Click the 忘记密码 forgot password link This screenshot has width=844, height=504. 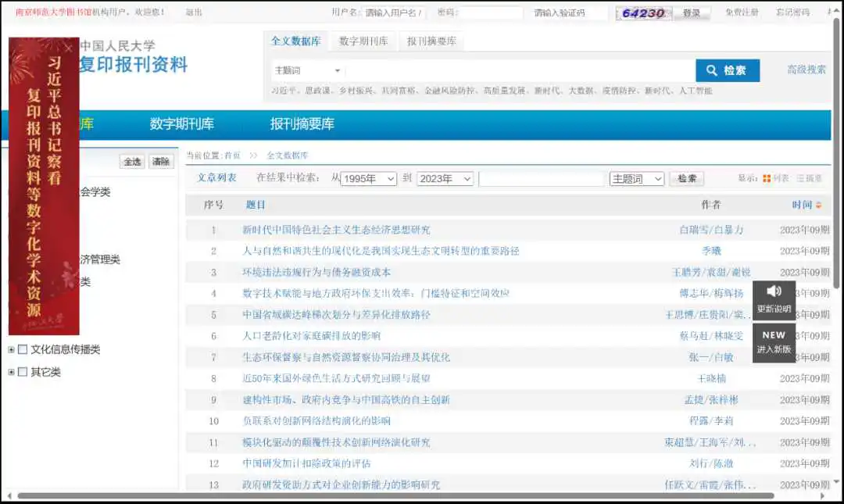pos(793,12)
